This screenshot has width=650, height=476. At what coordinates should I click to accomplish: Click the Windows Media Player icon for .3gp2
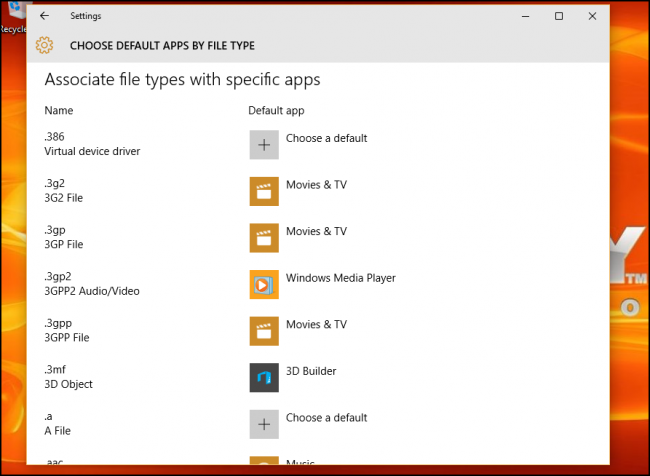pos(264,284)
